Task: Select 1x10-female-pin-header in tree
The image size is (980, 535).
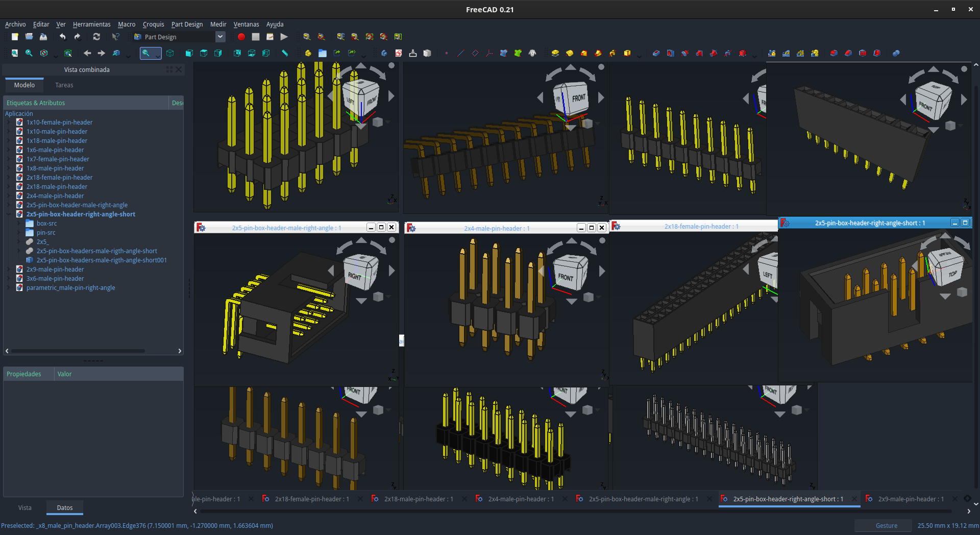Action: point(60,123)
